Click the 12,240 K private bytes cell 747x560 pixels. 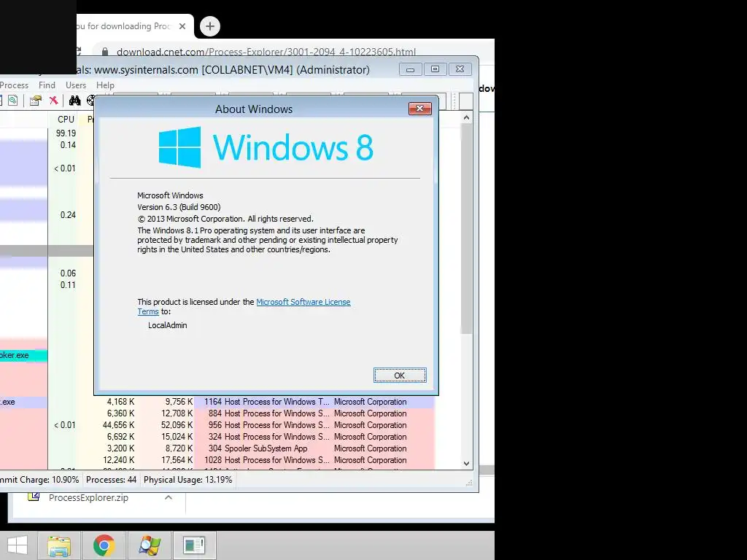119,460
